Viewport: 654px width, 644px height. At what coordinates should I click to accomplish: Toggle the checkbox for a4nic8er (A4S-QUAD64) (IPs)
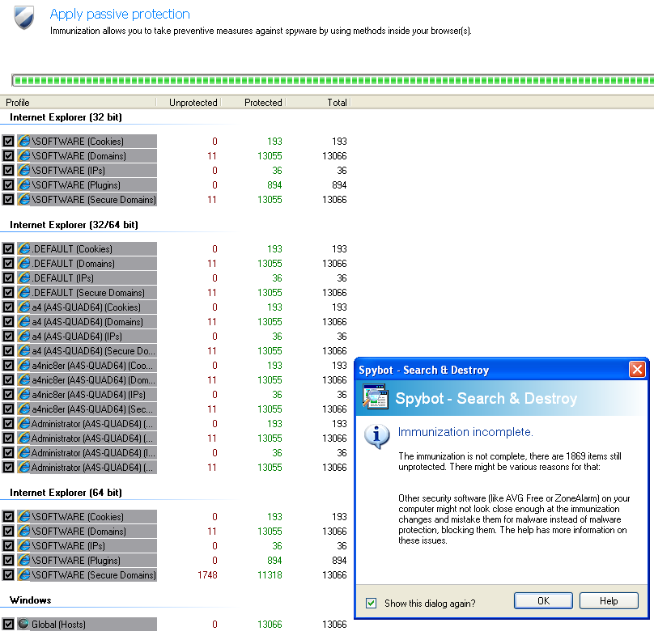pyautogui.click(x=8, y=395)
